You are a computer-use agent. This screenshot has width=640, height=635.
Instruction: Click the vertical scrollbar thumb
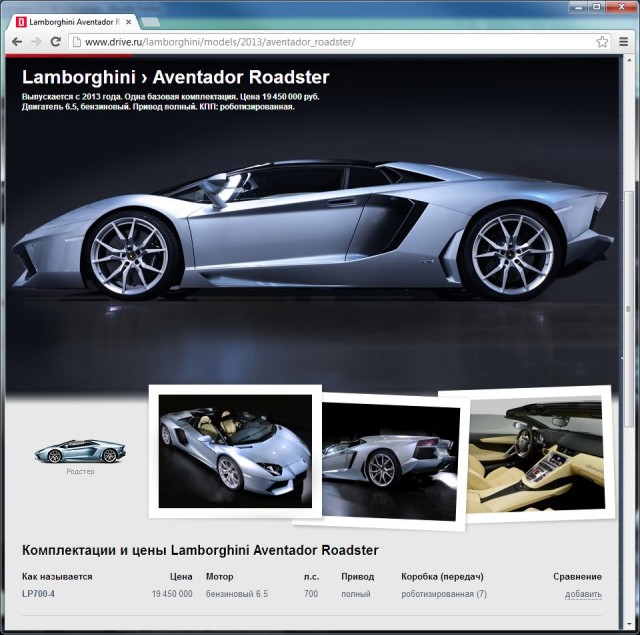629,308
